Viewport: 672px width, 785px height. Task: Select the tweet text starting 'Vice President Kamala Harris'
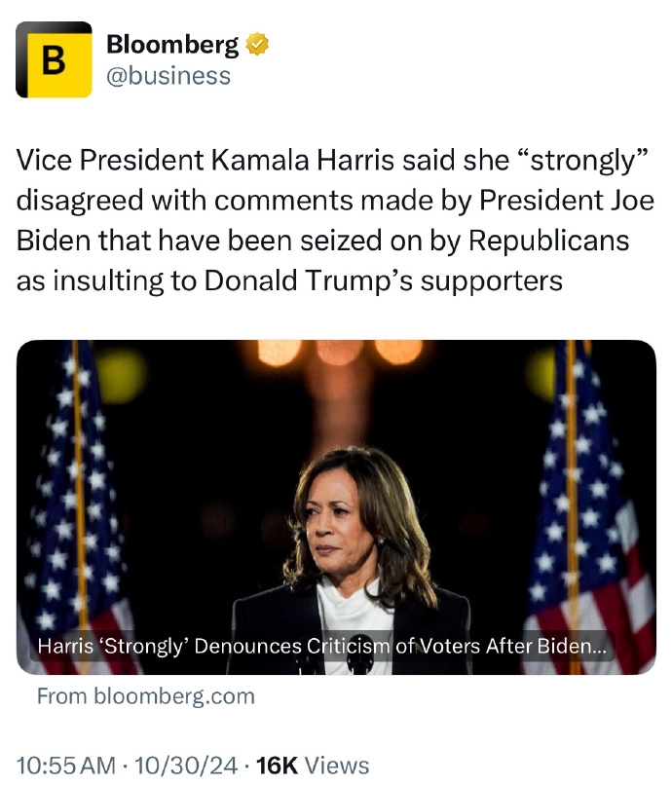click(x=335, y=220)
